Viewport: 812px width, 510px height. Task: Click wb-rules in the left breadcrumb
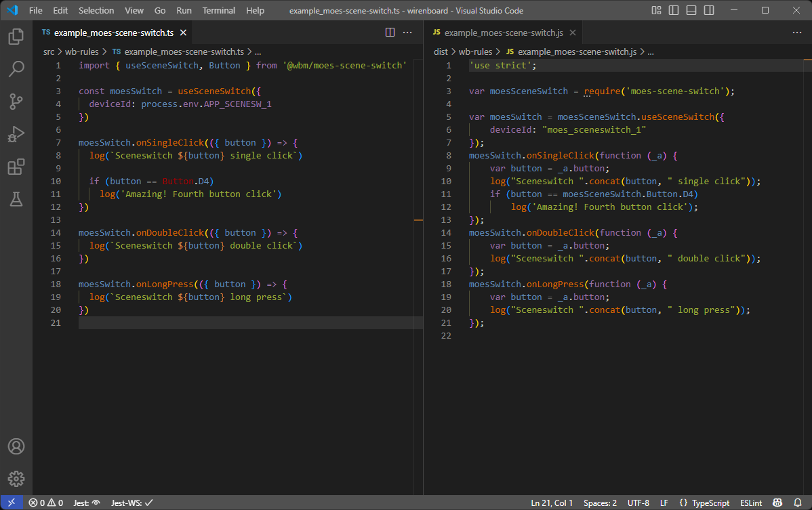point(81,51)
